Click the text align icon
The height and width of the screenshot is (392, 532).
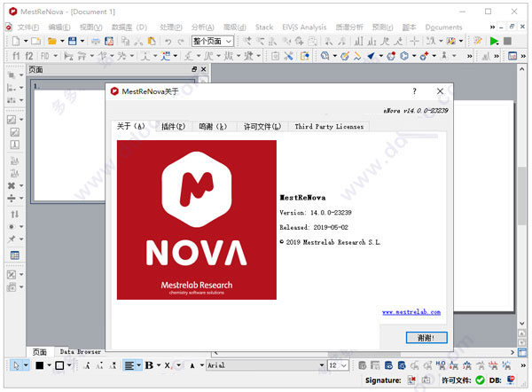tap(129, 365)
